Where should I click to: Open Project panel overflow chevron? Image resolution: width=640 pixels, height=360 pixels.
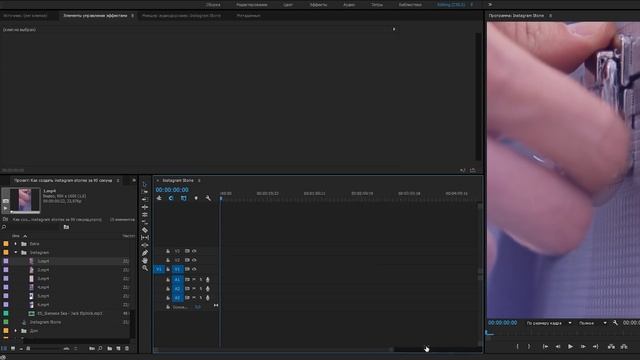tap(134, 180)
